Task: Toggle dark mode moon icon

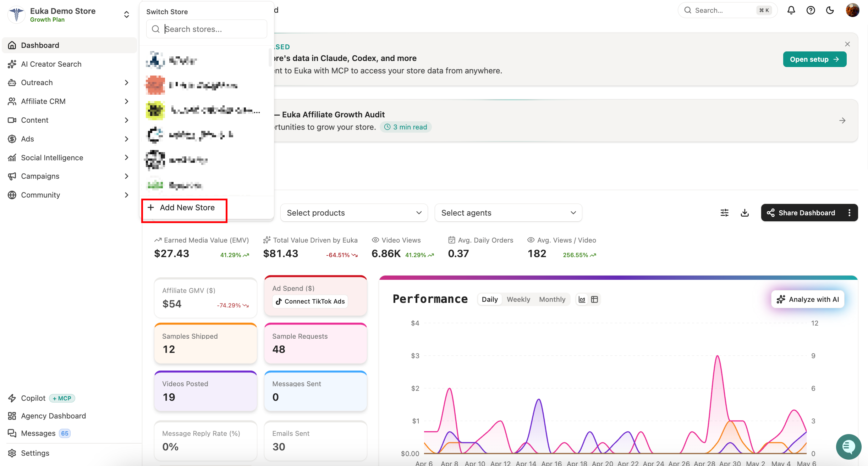Action: click(x=830, y=10)
